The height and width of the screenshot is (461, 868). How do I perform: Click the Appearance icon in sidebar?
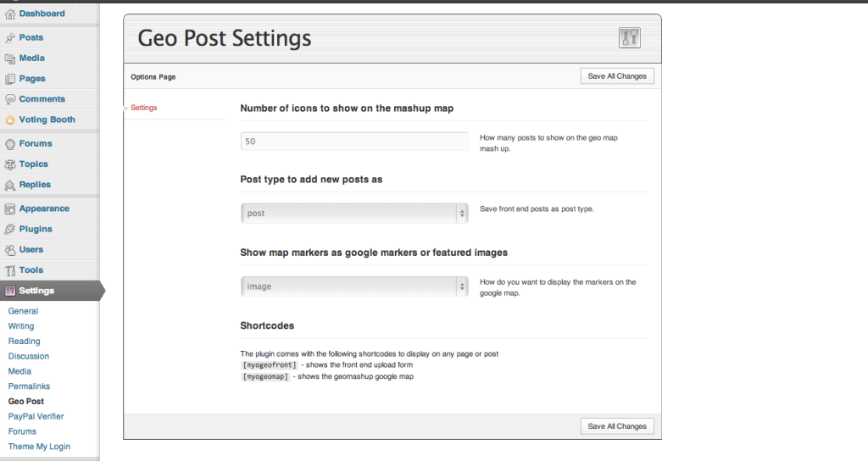click(10, 209)
